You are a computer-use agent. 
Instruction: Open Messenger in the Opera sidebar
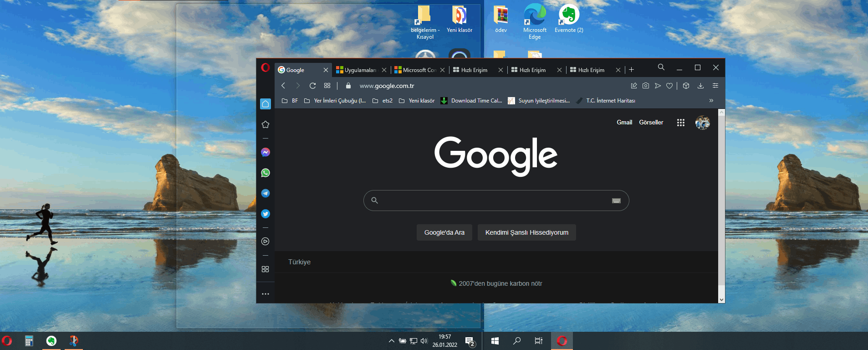(266, 152)
